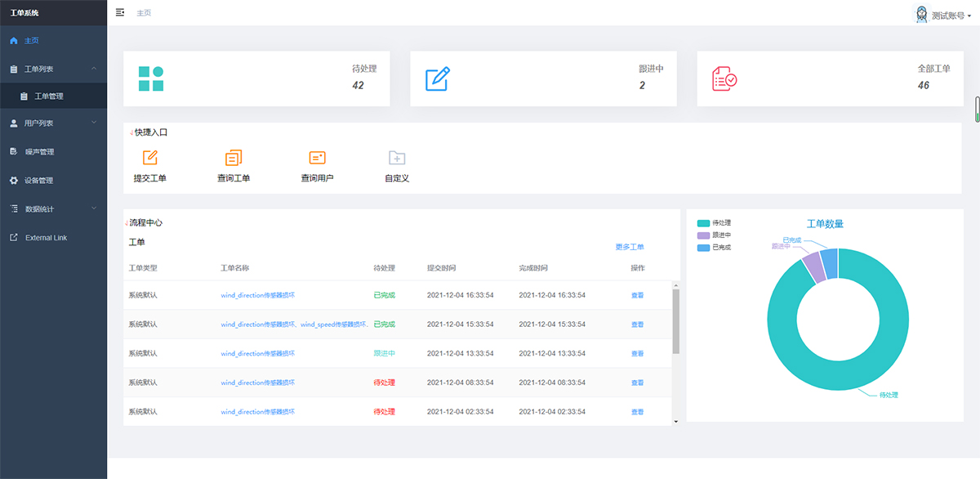
Task: Click the work order table scrollbar
Action: (675, 321)
